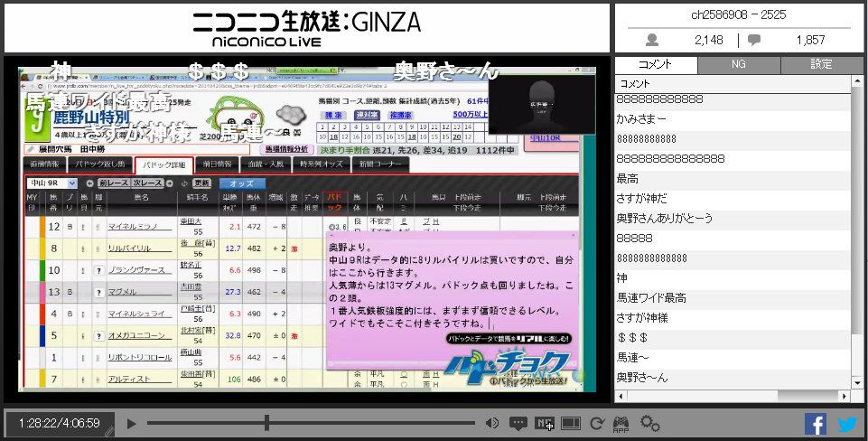Viewport: 868px width, 441px height.
Task: Share on Facebook icon
Action: pos(816,424)
